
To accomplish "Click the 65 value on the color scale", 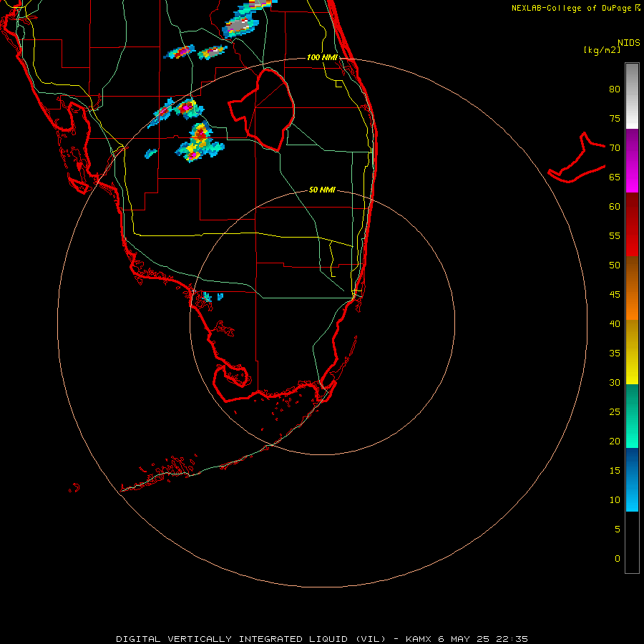I will (615, 177).
